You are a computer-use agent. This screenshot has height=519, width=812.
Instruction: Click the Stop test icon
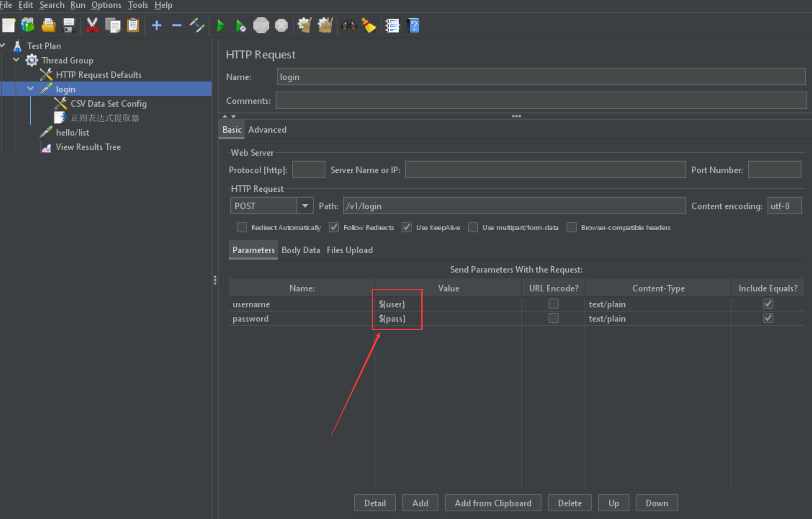pyautogui.click(x=261, y=25)
